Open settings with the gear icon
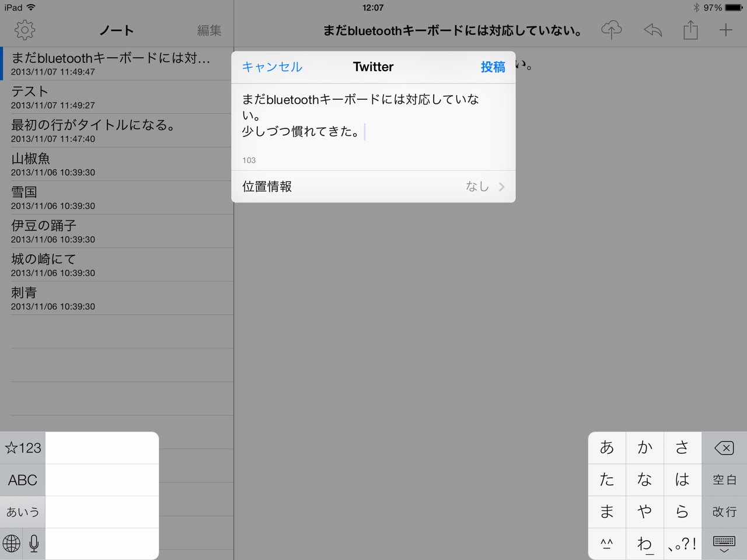 [25, 30]
